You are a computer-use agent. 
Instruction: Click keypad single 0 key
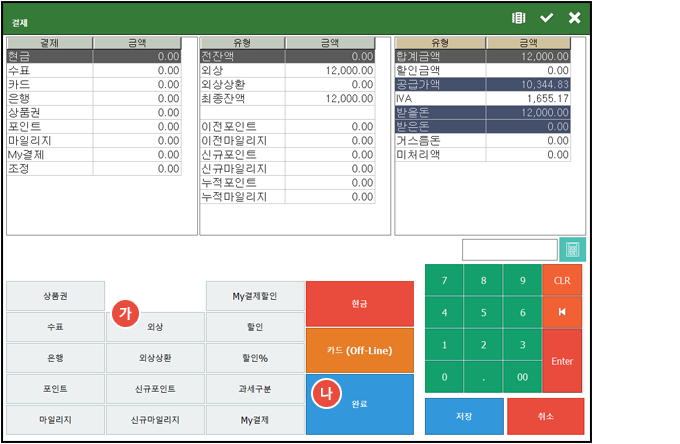(x=444, y=377)
